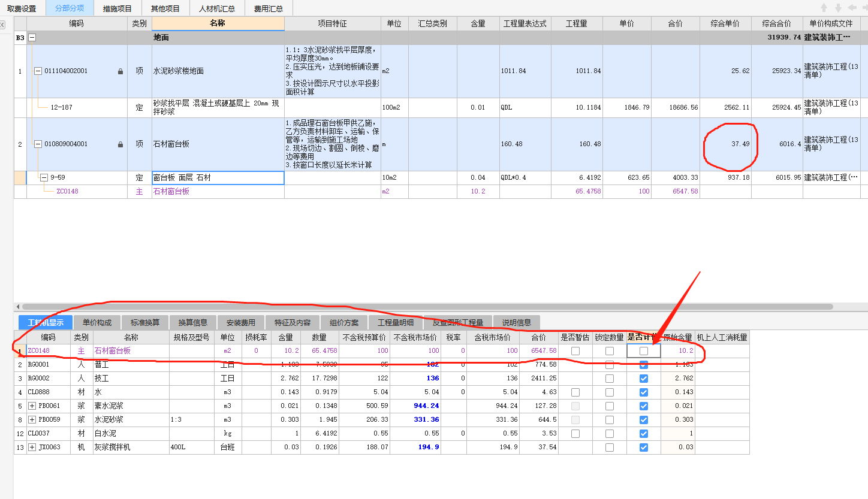Click the 31939.74 total in 地面 row
This screenshot has height=499, width=868.
(777, 37)
